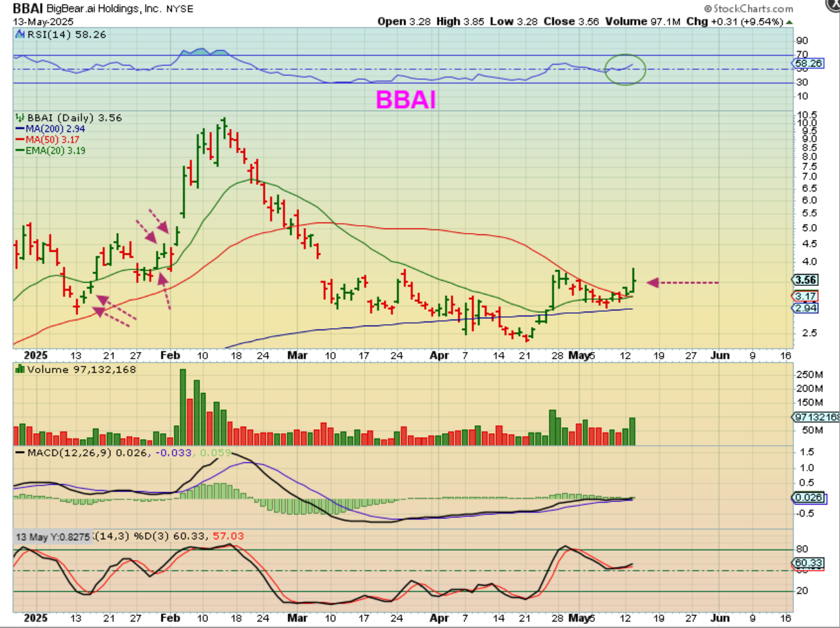Click the 58.26 RSI value tag on right axis
The width and height of the screenshot is (840, 628).
[x=806, y=63]
